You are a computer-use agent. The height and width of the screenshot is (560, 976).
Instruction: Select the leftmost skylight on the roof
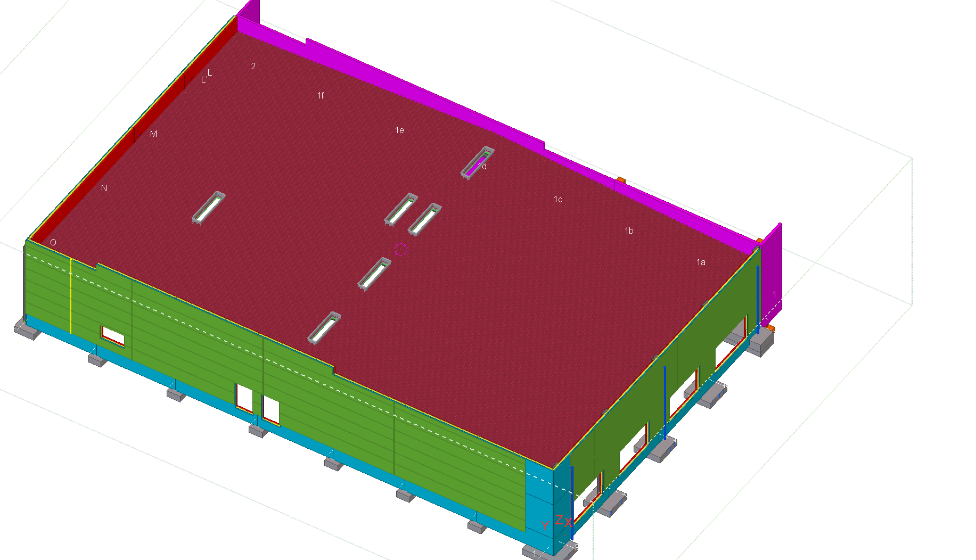pos(209,207)
